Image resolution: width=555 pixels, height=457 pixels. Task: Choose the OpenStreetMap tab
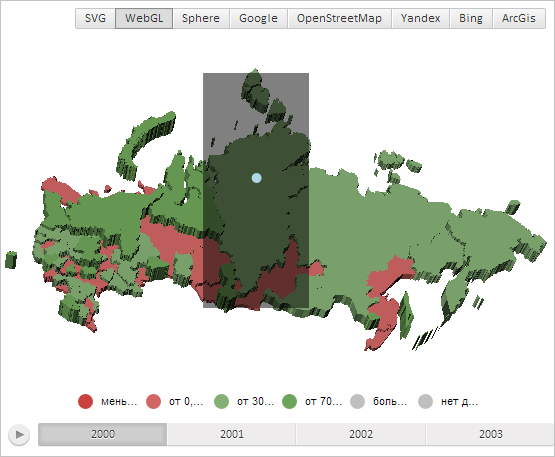coord(339,18)
